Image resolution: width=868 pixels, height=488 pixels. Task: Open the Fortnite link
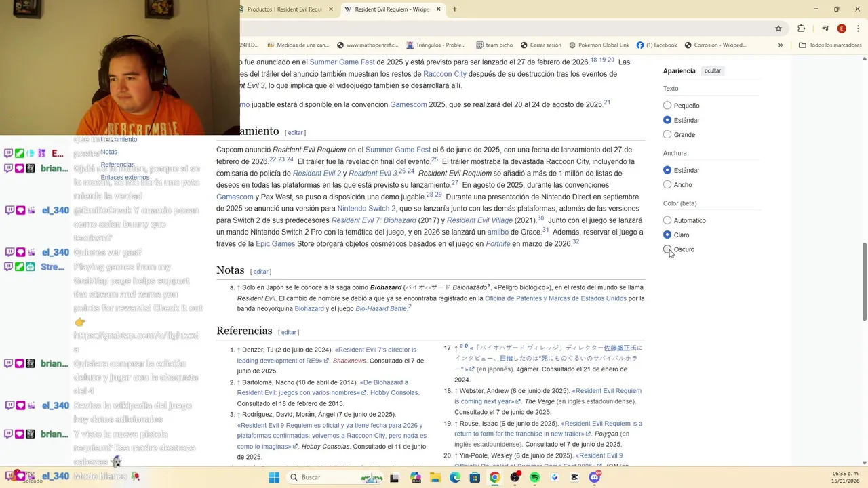pos(498,244)
